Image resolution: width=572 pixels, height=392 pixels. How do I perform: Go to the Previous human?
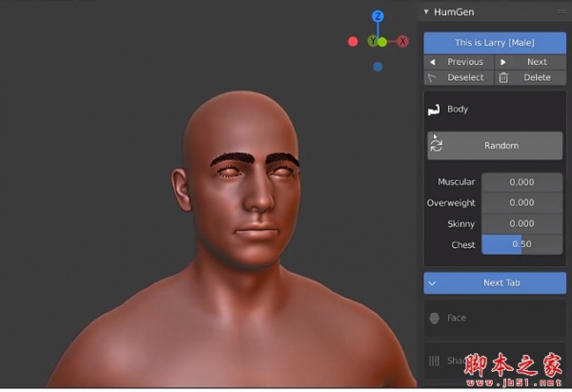pyautogui.click(x=459, y=62)
